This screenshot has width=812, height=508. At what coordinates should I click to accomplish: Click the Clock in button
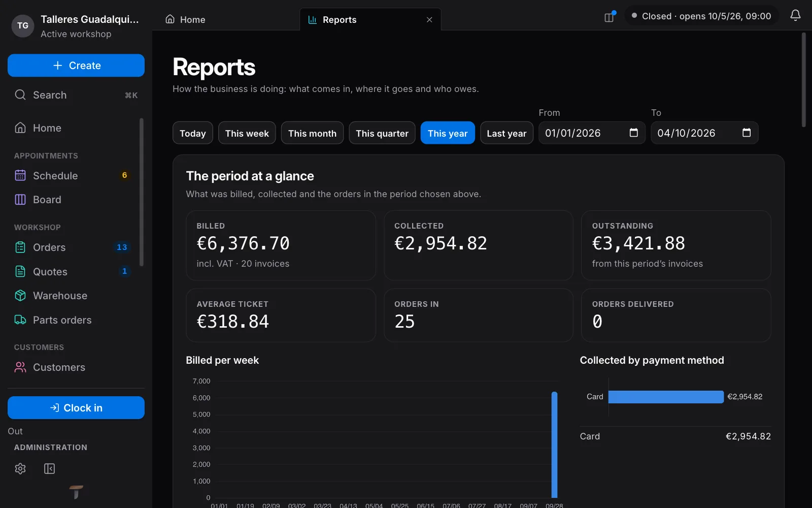point(76,408)
